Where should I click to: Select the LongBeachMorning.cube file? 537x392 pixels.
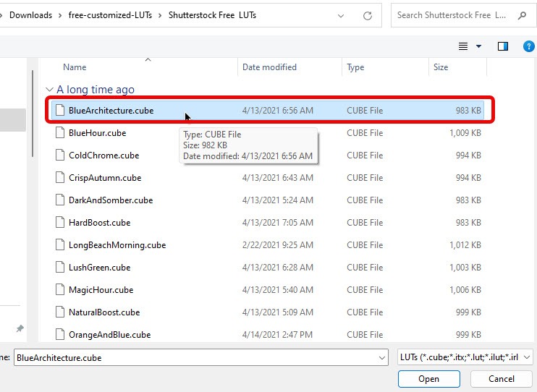(x=117, y=245)
